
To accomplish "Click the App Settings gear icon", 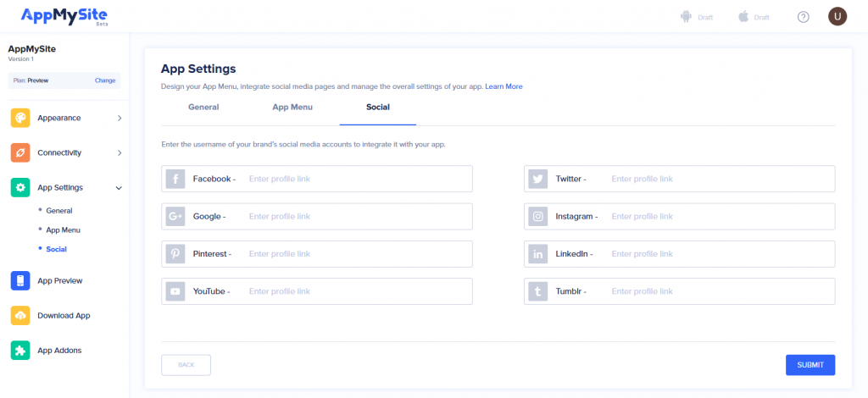I will point(20,187).
